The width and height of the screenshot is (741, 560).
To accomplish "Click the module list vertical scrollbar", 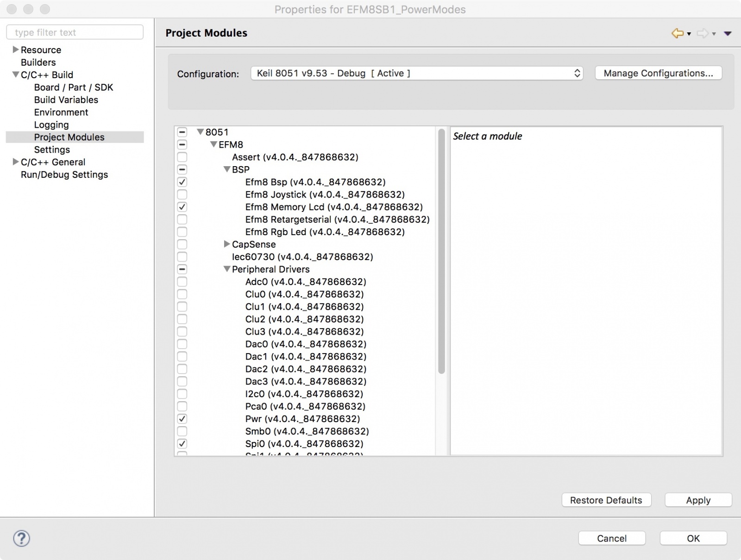I will [441, 251].
